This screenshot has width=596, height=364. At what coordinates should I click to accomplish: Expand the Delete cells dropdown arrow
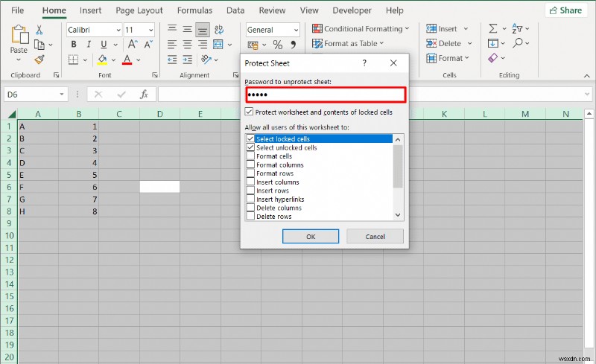[470, 43]
